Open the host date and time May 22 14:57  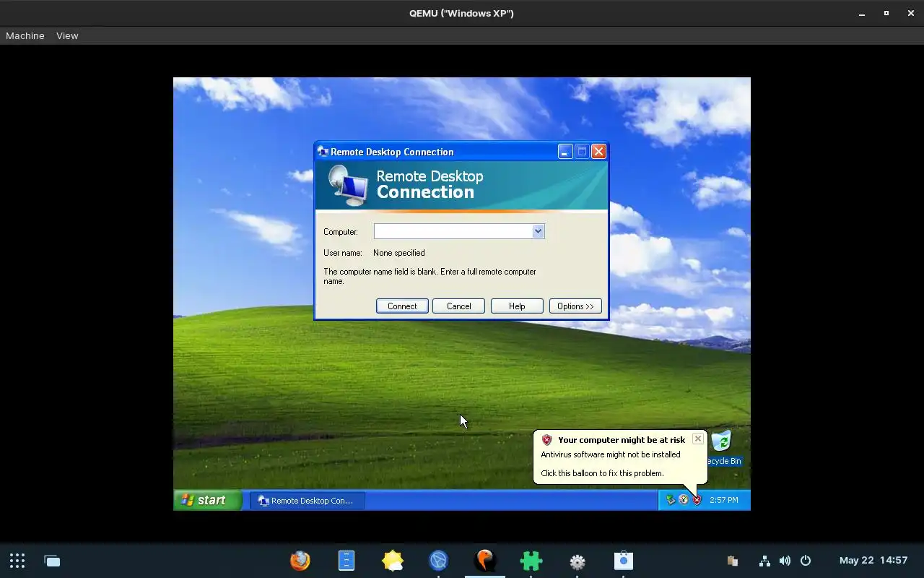873,561
